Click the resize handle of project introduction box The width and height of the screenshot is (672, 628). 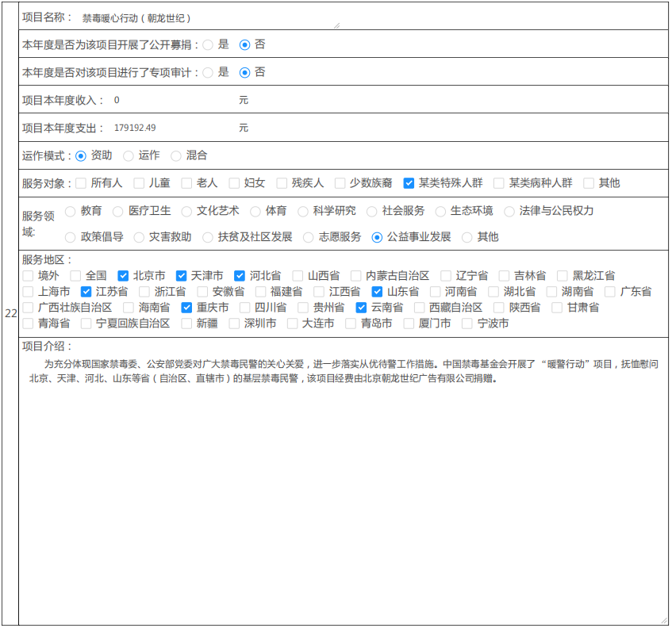point(663,620)
